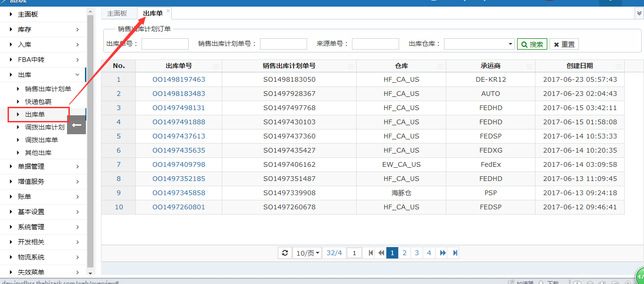Focus the 出库单号 input field

(165, 44)
